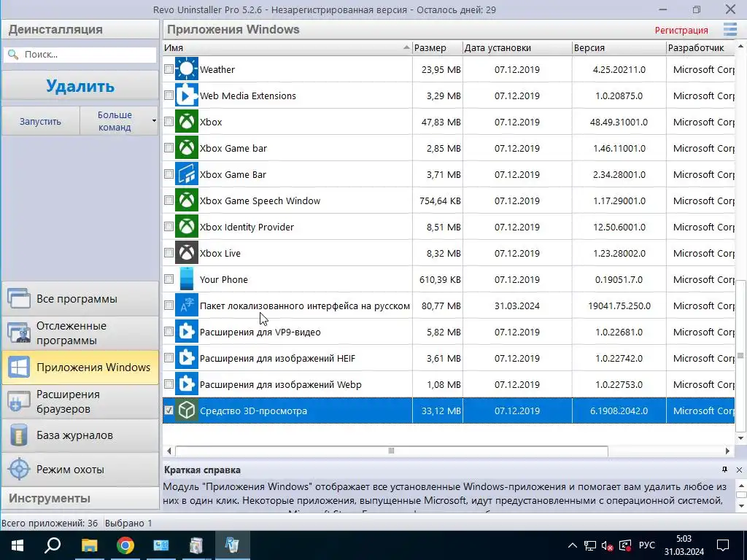
Task: Click the Удалить button
Action: point(80,86)
